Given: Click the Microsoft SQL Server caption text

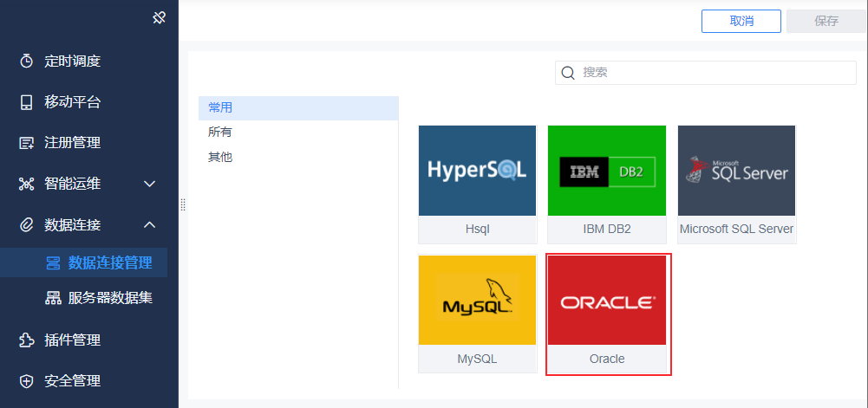Looking at the screenshot, I should point(737,229).
